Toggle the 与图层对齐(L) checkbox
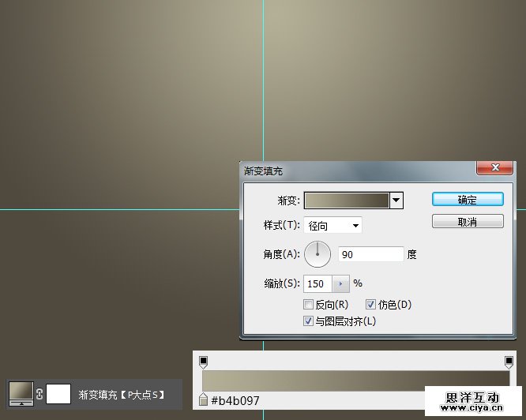Image resolution: width=526 pixels, height=420 pixels. point(308,321)
